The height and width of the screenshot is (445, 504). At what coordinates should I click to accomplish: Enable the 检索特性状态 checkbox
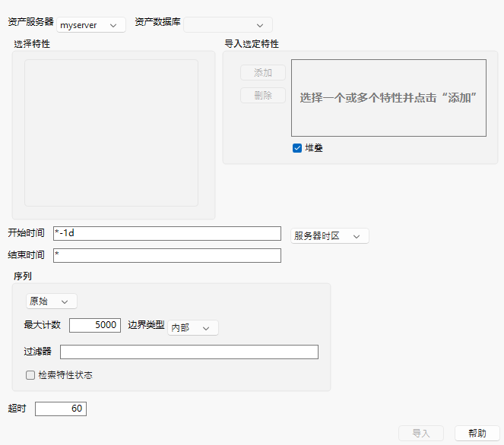point(30,375)
